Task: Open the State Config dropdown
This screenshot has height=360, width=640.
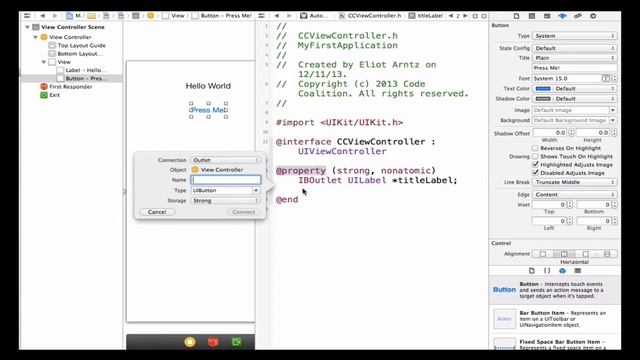Action: point(575,48)
